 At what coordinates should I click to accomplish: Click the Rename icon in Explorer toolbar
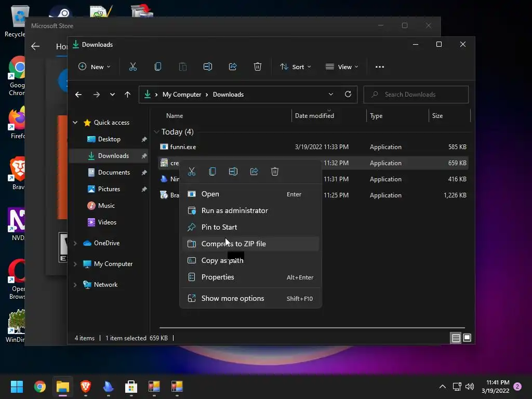tap(208, 67)
